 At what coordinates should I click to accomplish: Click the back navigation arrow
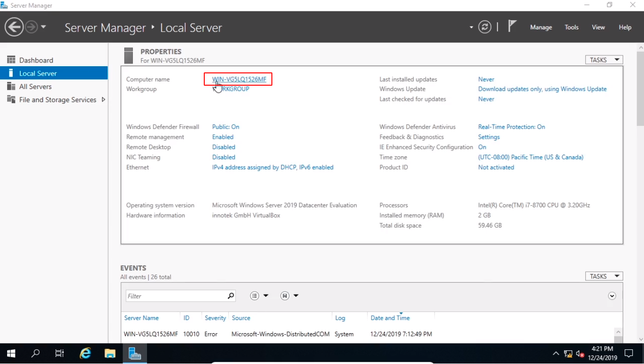pos(14,27)
